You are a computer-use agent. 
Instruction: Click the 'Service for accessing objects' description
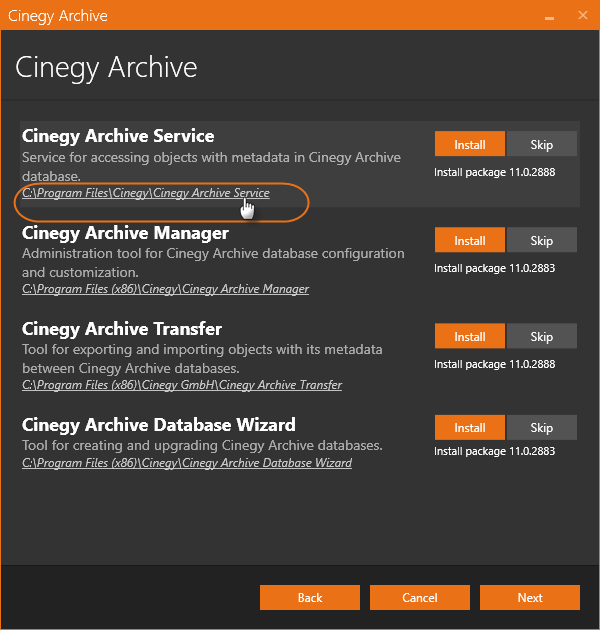click(211, 166)
